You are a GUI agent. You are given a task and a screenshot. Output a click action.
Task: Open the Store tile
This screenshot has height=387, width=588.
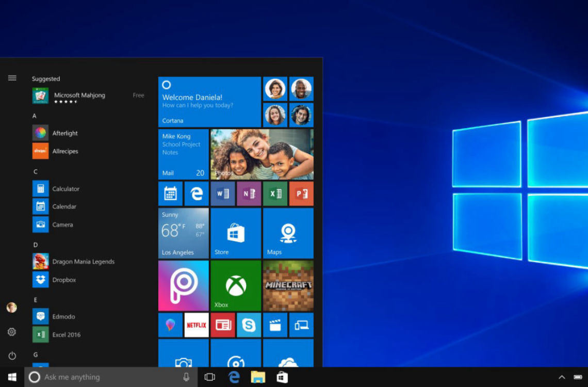[x=236, y=233]
